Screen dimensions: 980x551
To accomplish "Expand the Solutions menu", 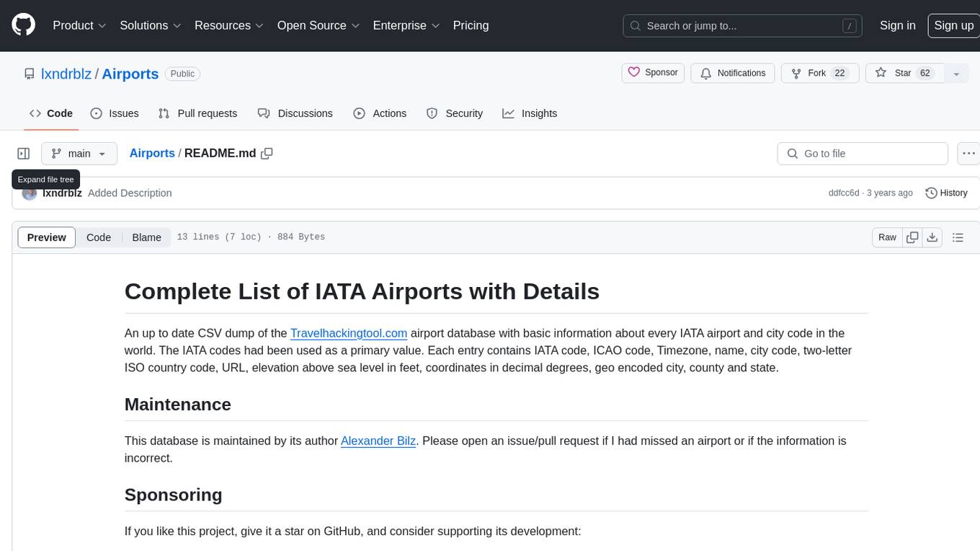I will (x=151, y=25).
